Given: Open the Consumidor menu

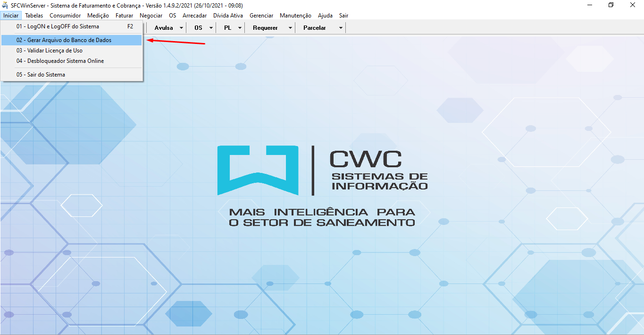Looking at the screenshot, I should (x=65, y=16).
